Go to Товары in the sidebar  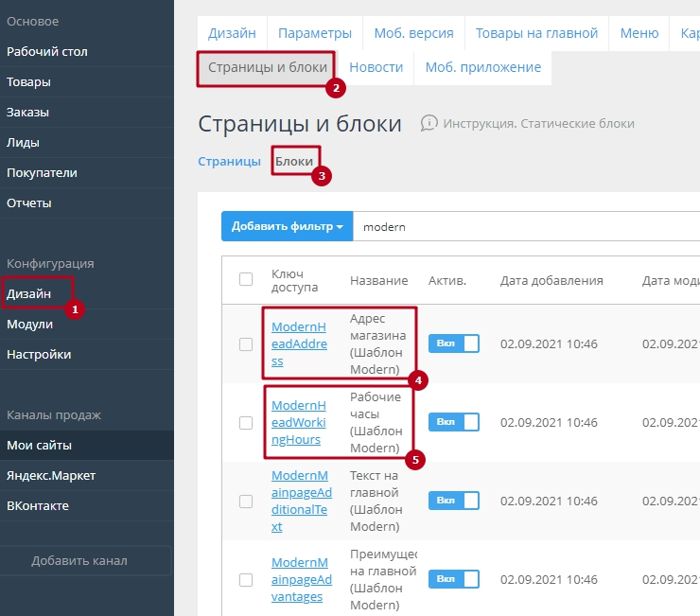(28, 82)
